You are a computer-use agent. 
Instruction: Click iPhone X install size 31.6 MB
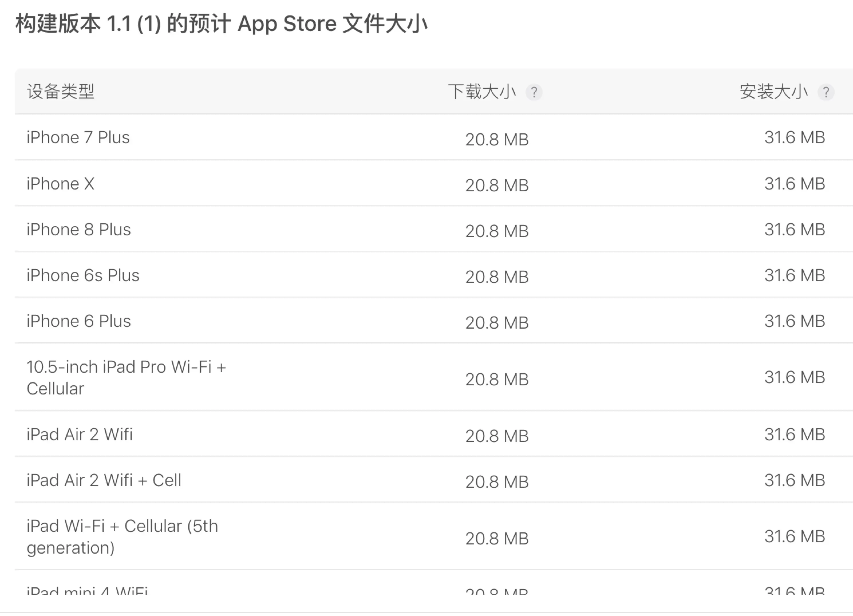click(794, 184)
